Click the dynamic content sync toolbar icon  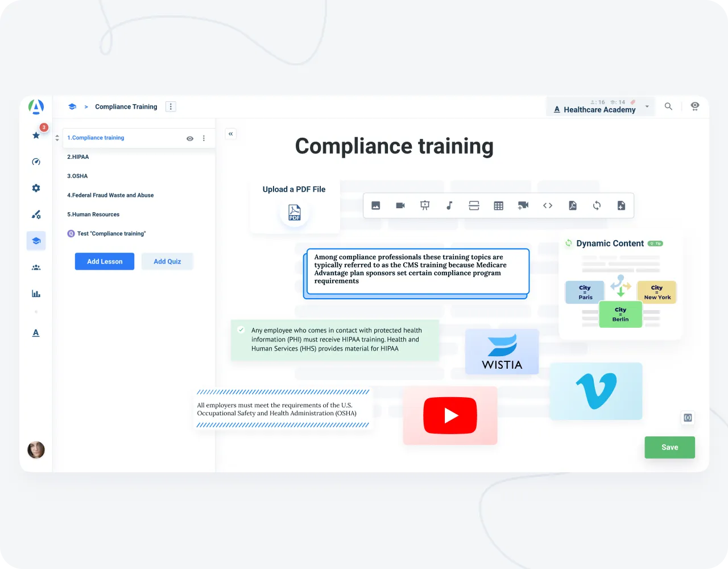pos(597,205)
